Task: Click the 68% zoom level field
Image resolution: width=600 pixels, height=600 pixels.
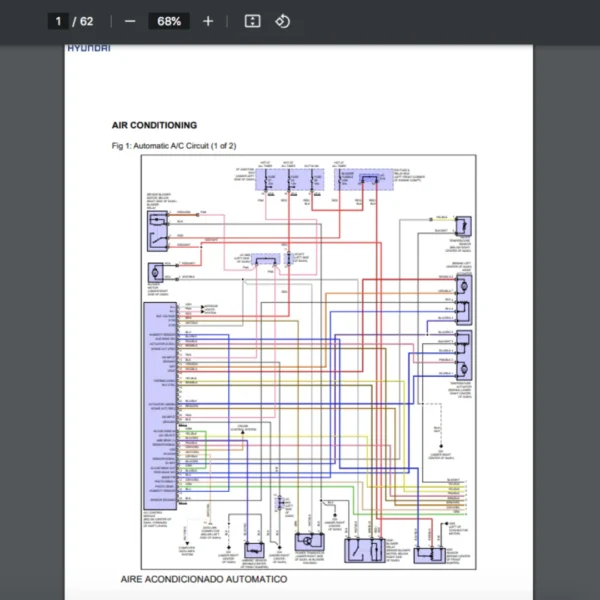Action: coord(169,21)
